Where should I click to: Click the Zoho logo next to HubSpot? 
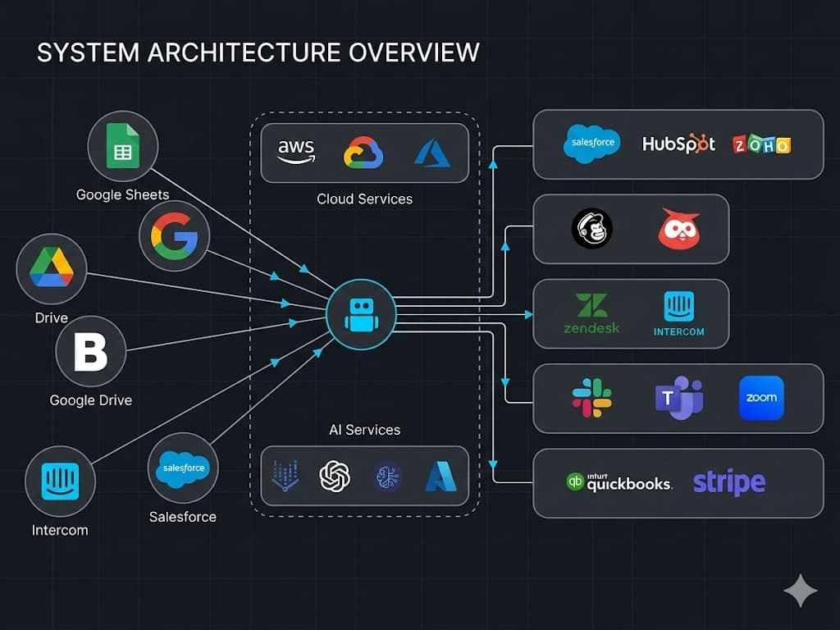point(763,144)
